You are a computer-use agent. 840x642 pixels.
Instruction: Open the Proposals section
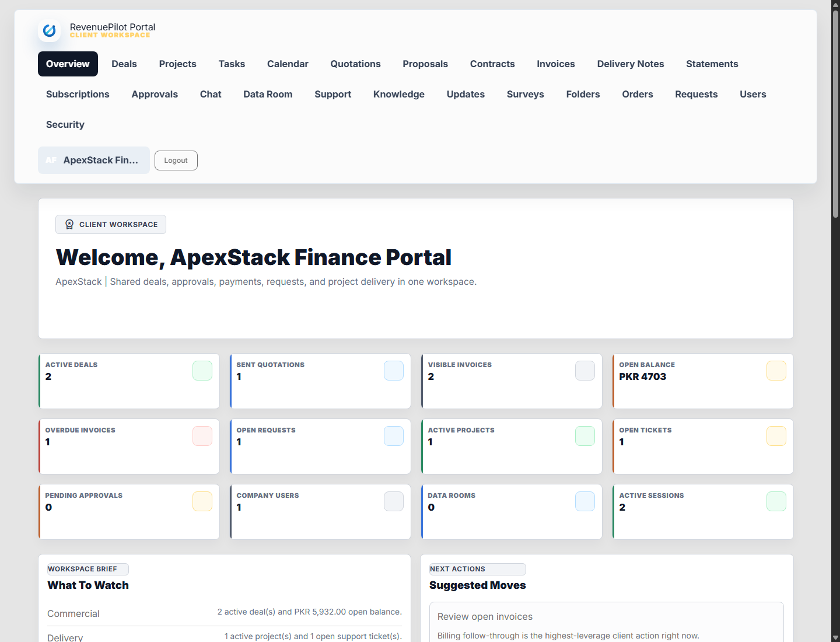[425, 64]
